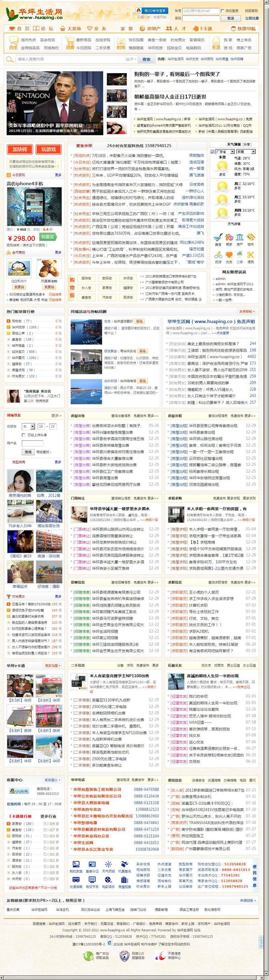269x980 pixels.
Task: Click the 高仿iphone4手机 product image
Action: (x=34, y=207)
